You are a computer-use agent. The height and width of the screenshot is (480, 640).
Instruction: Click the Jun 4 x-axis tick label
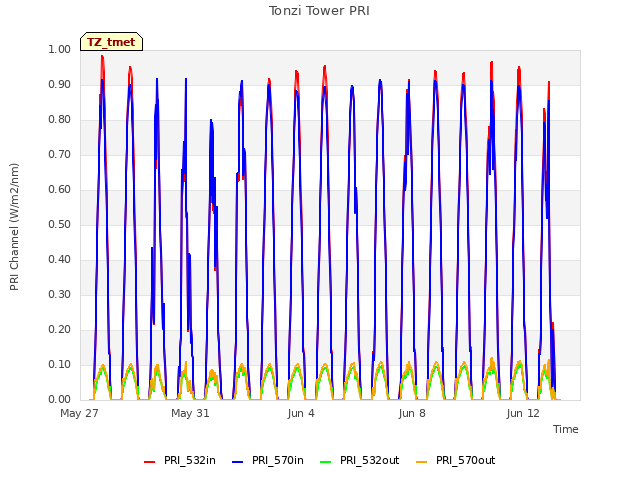[x=301, y=413]
